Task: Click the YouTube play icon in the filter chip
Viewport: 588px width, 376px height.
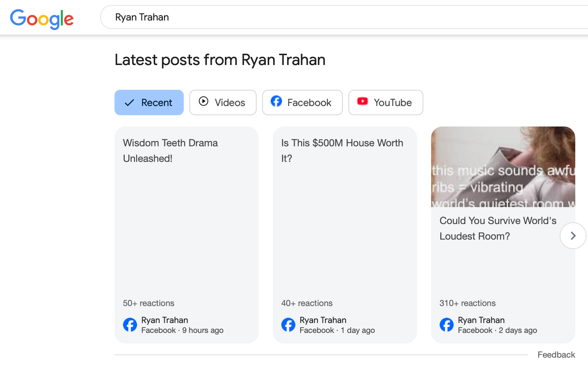Action: (362, 102)
